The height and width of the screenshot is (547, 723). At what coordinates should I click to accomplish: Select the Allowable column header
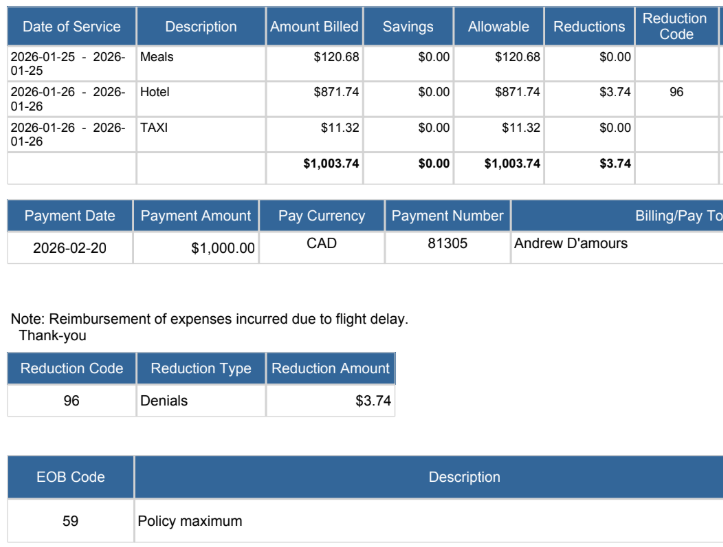[x=498, y=27]
